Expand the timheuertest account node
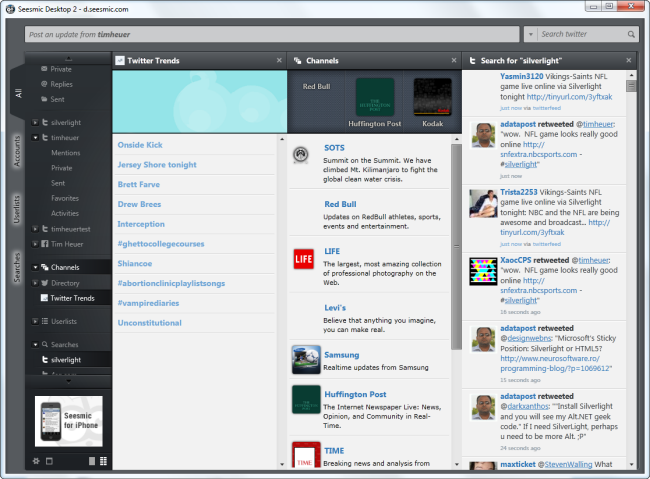 [x=35, y=229]
